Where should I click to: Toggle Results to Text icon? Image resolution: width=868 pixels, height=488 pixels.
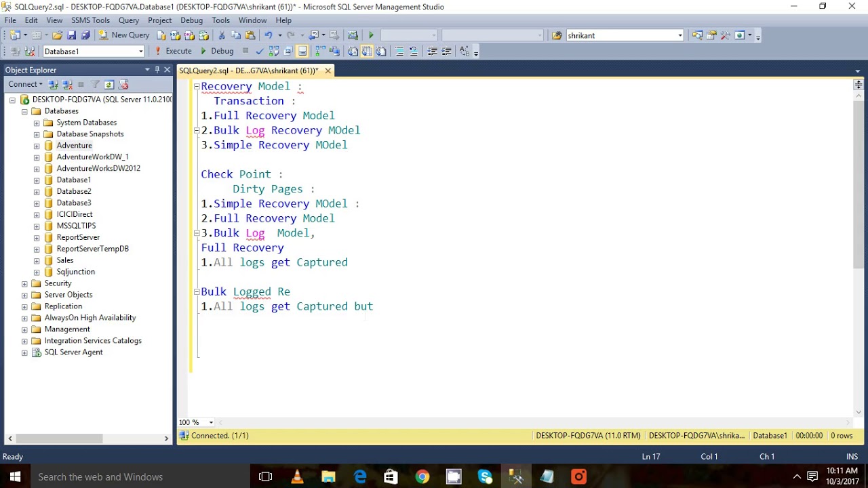[x=353, y=51]
